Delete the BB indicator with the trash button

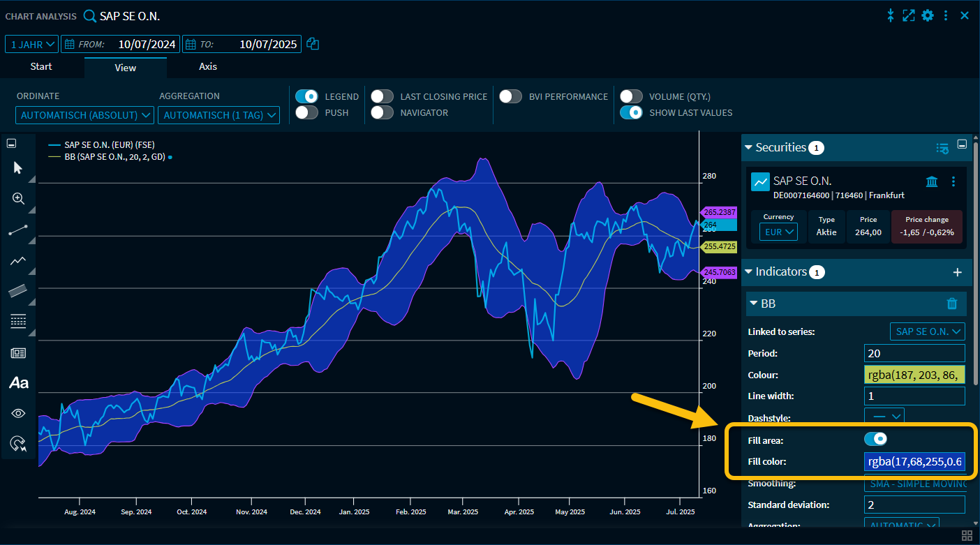951,304
